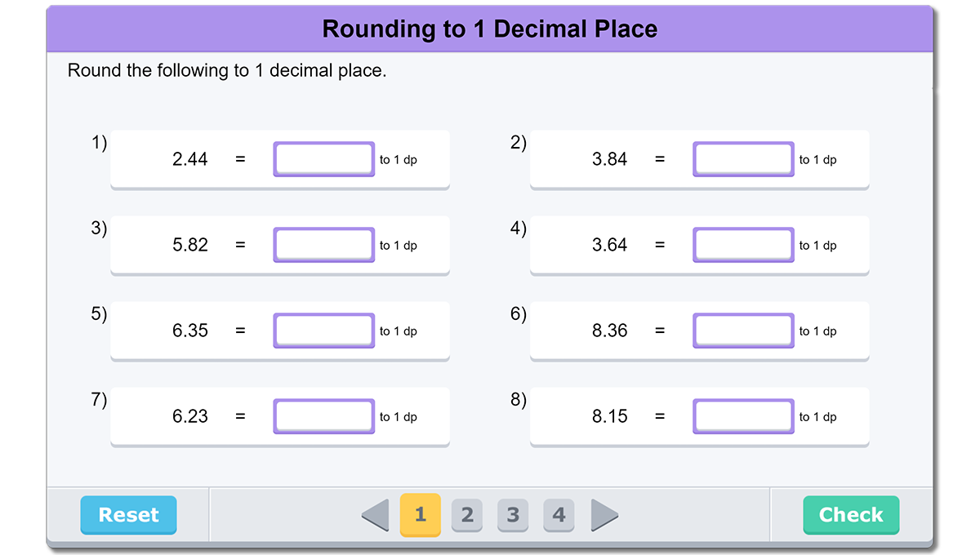Click the answer field for 8.15
Screen dimensions: 980x555
click(x=743, y=416)
